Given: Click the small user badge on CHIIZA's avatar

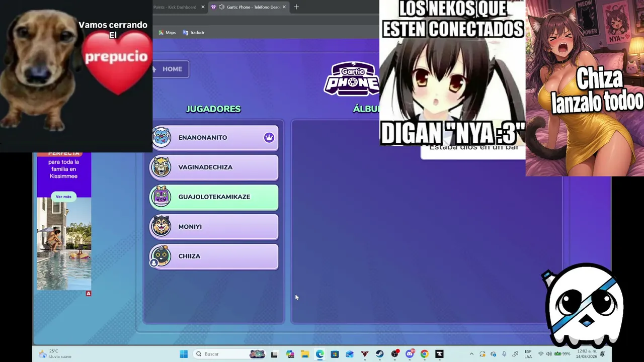Looking at the screenshot, I should pyautogui.click(x=154, y=263).
